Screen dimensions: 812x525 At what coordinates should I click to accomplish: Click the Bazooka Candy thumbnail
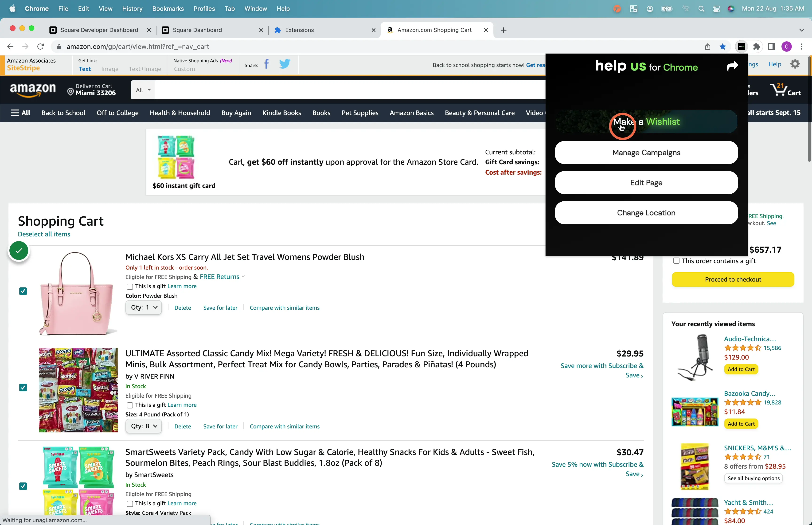click(x=695, y=412)
